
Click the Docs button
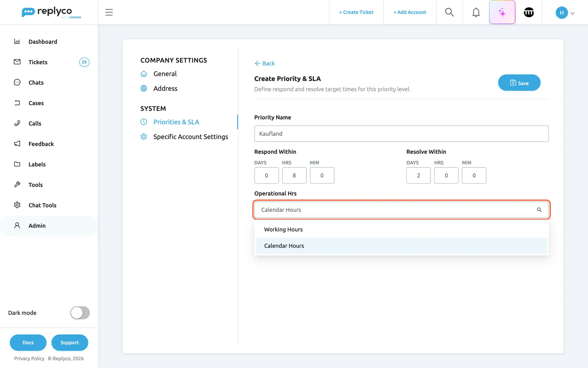pos(28,342)
